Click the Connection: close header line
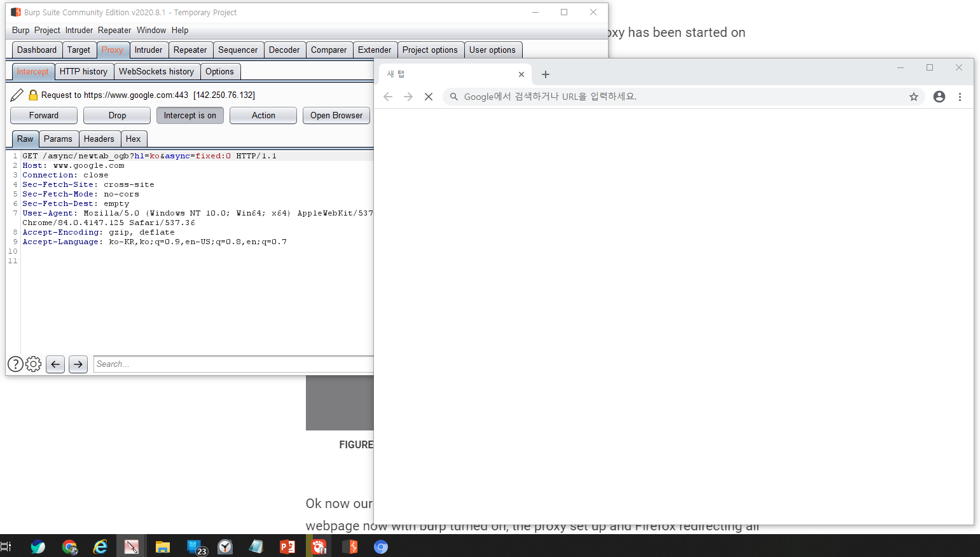The height and width of the screenshot is (557, 980). point(66,175)
